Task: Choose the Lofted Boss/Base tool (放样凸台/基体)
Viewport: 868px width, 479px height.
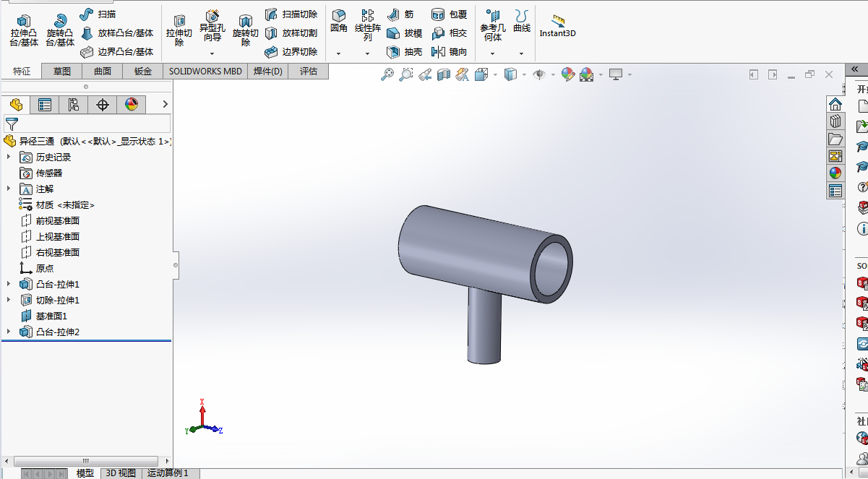Action: (x=116, y=33)
